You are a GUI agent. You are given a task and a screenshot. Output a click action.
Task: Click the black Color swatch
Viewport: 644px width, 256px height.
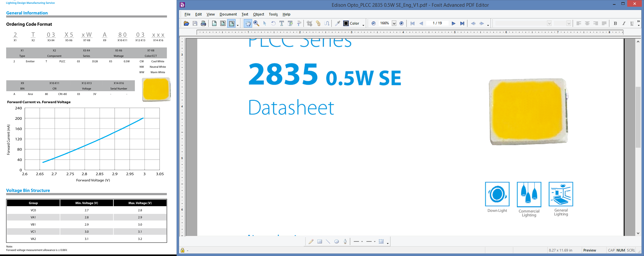point(346,23)
